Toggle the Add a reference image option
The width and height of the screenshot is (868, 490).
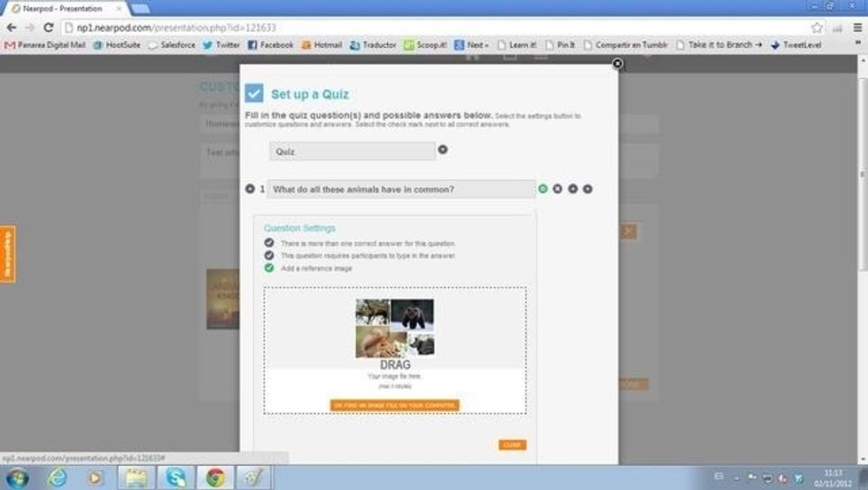tap(269, 268)
